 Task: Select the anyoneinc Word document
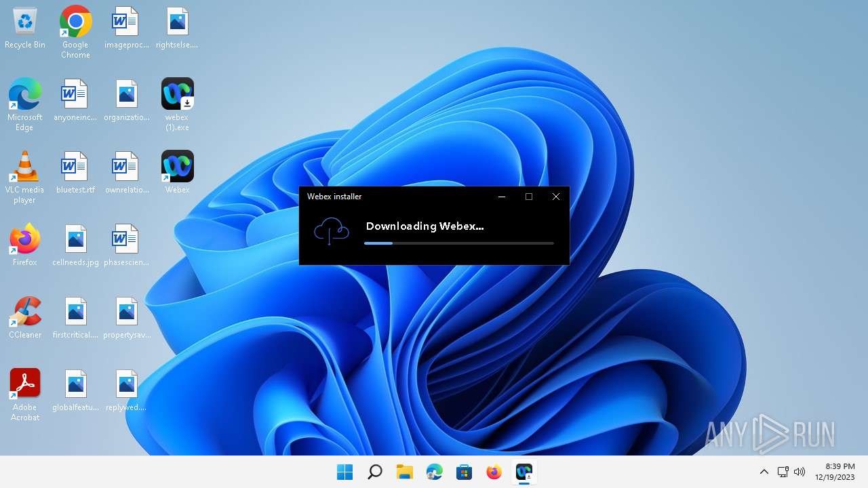tap(75, 102)
